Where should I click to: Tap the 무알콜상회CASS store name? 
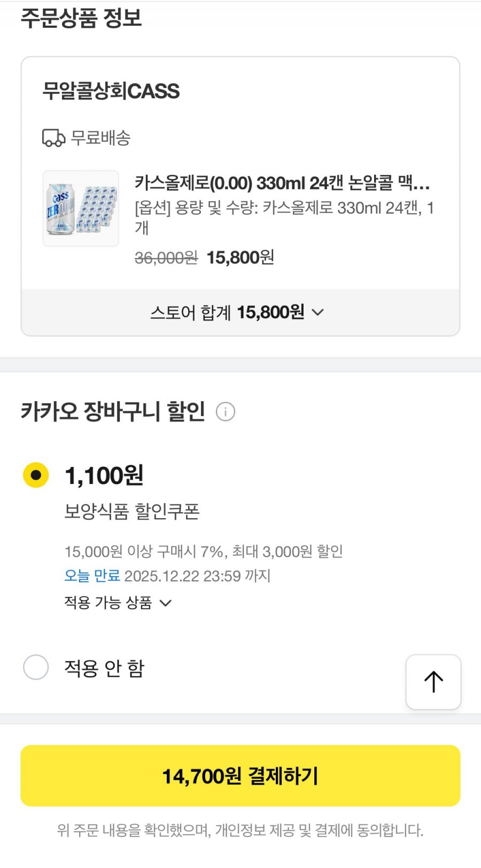(x=111, y=91)
